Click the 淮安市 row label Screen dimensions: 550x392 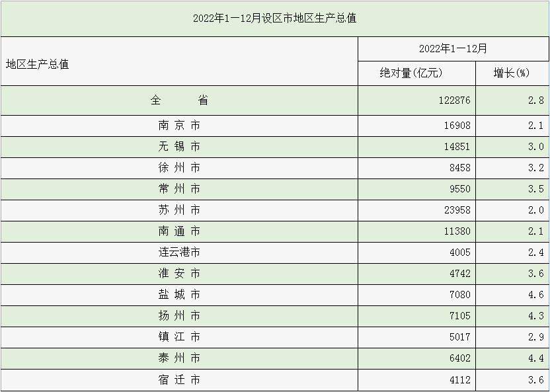point(179,274)
